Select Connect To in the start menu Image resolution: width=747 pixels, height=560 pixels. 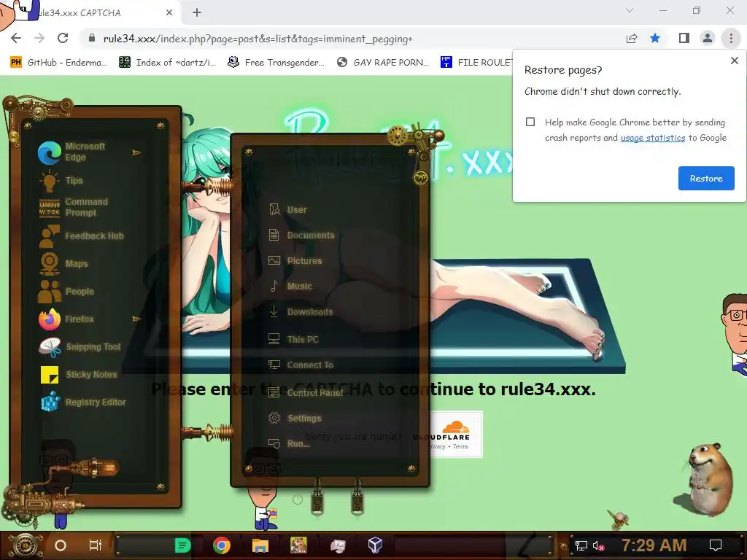(301, 365)
